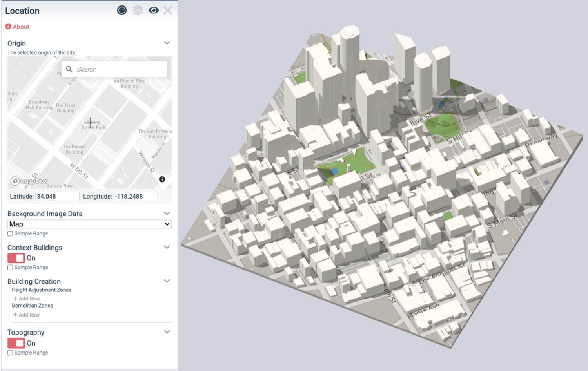Screen dimensions: 588x371
Task: Collapse the Origin section
Action: tap(167, 43)
